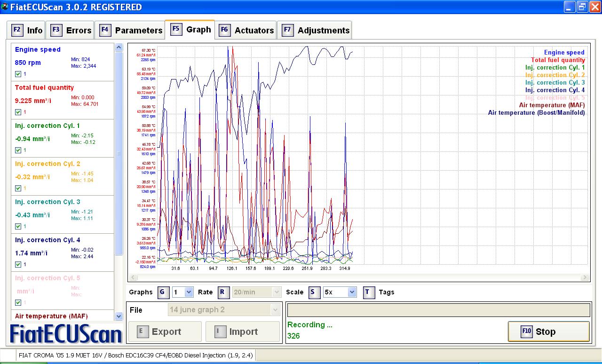Image resolution: width=602 pixels, height=364 pixels.
Task: Click the E key icon on Export
Action: pos(143,332)
